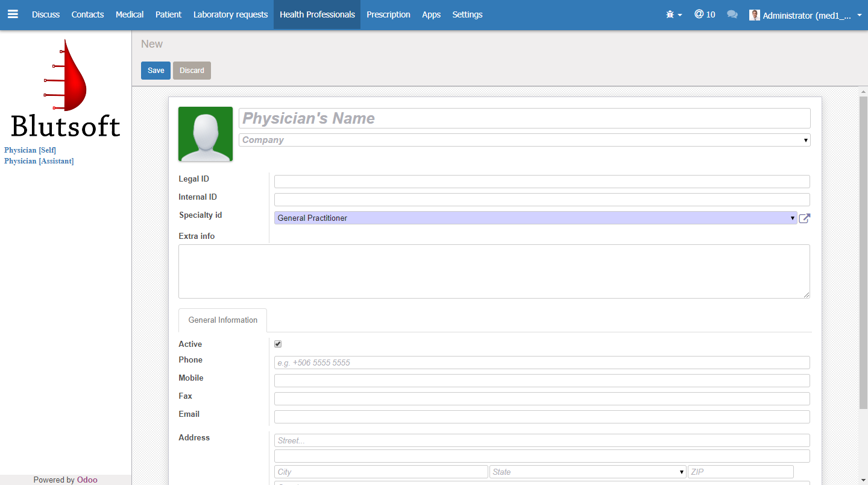
Task: Select the General Information tab
Action: pyautogui.click(x=222, y=320)
